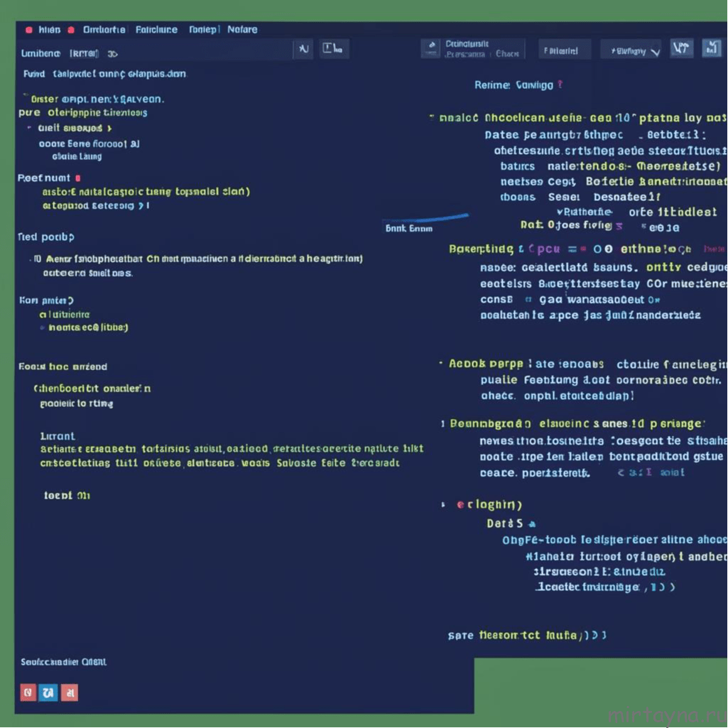Click the blue slider line above 'Bnnk Enom'
The height and width of the screenshot is (728, 728).
pyautogui.click(x=425, y=218)
